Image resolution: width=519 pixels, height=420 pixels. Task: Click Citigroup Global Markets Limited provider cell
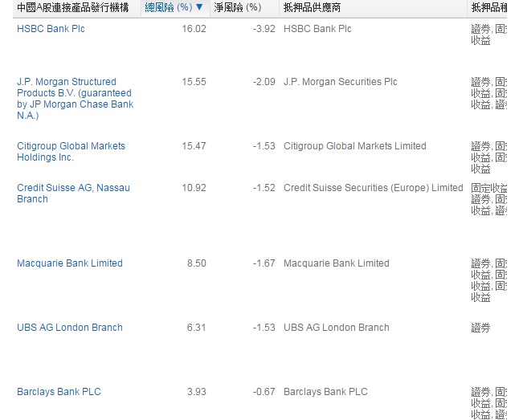354,146
